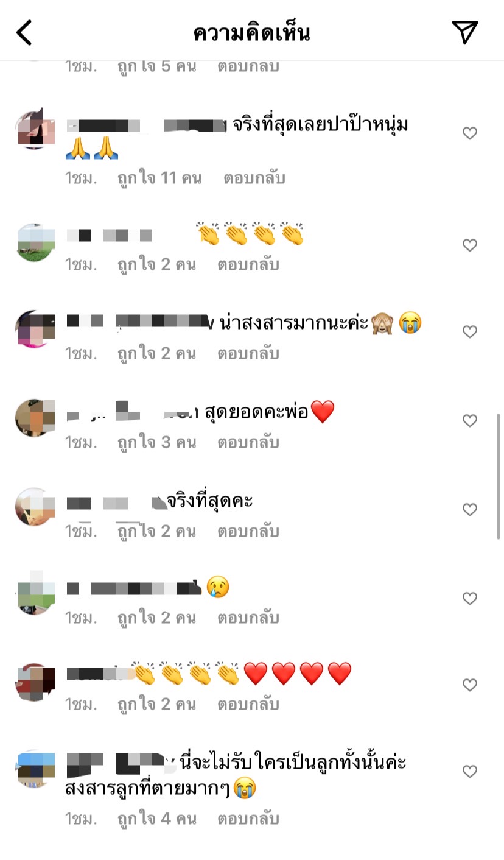Viewport: 504px width, 860px height.
Task: Heart the comment 'จริงที่สุดคะ'
Action: pos(469,509)
